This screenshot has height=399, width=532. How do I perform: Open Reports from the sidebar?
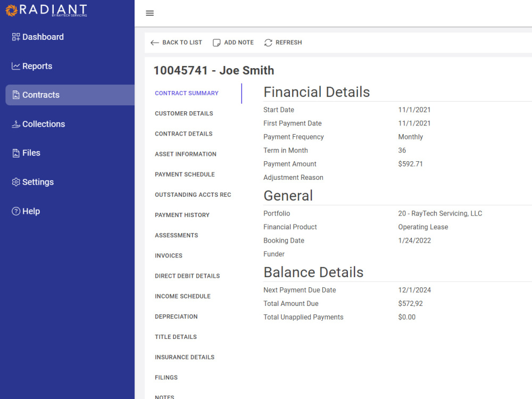pyautogui.click(x=37, y=66)
